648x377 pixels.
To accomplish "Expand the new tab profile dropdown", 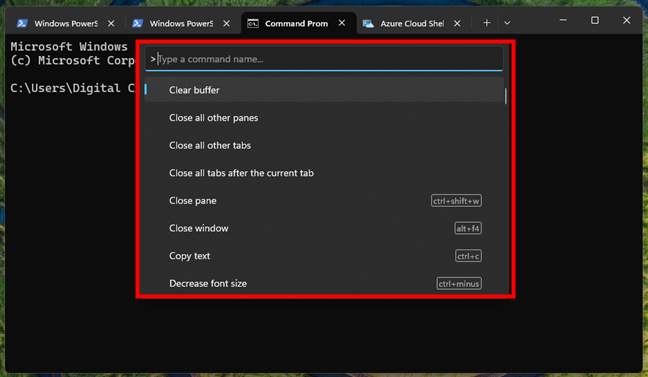I will coord(507,23).
